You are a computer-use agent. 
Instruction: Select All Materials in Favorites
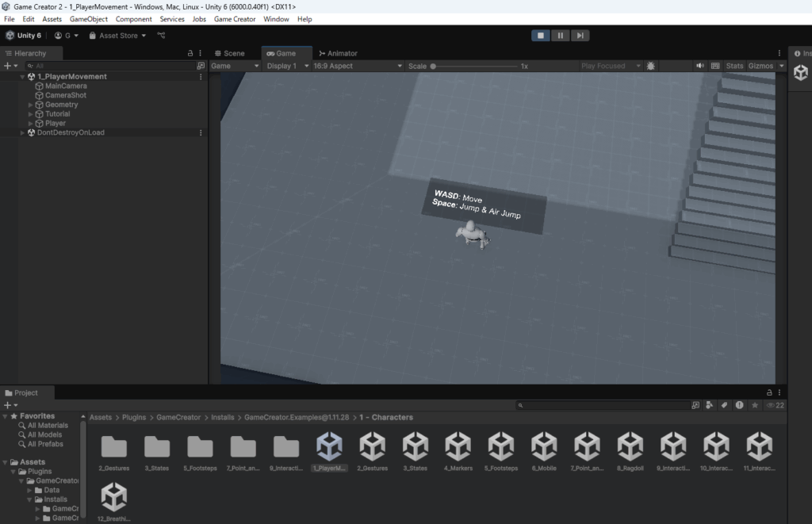tap(47, 426)
